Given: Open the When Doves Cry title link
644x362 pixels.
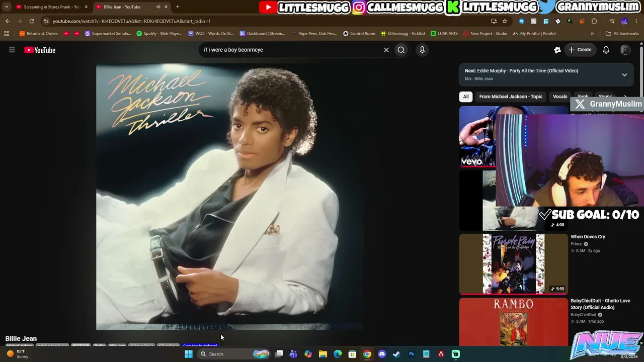Looking at the screenshot, I should click(588, 237).
